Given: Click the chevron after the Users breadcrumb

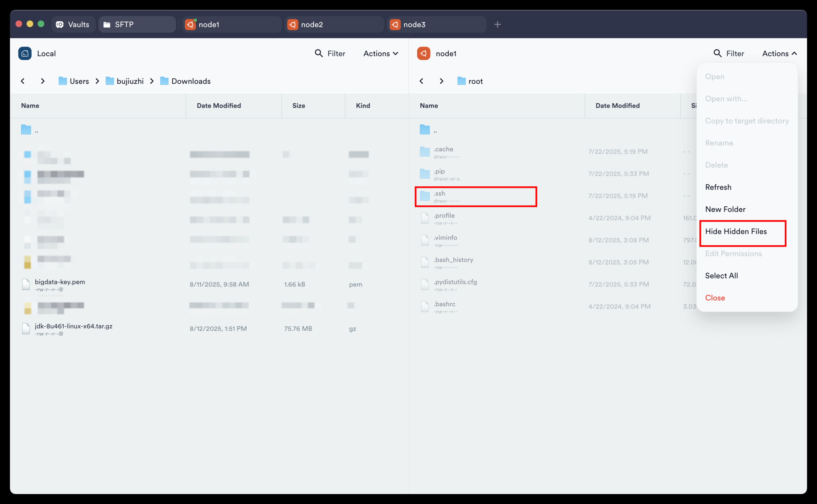Looking at the screenshot, I should [x=97, y=81].
